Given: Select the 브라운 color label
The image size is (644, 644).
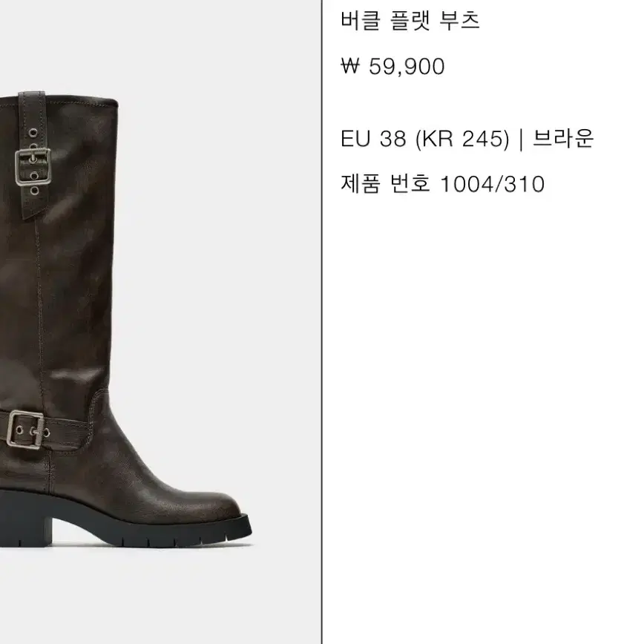Looking at the screenshot, I should tap(563, 139).
